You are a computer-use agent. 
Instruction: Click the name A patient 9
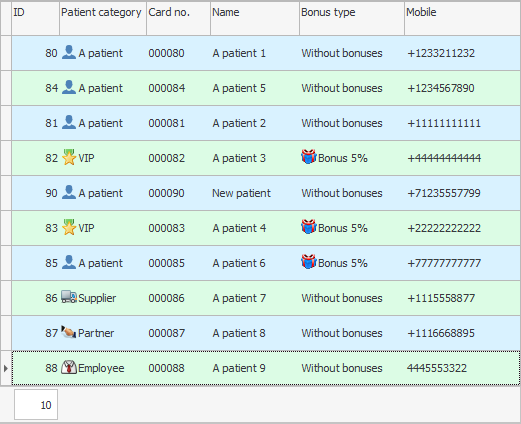[x=239, y=368]
